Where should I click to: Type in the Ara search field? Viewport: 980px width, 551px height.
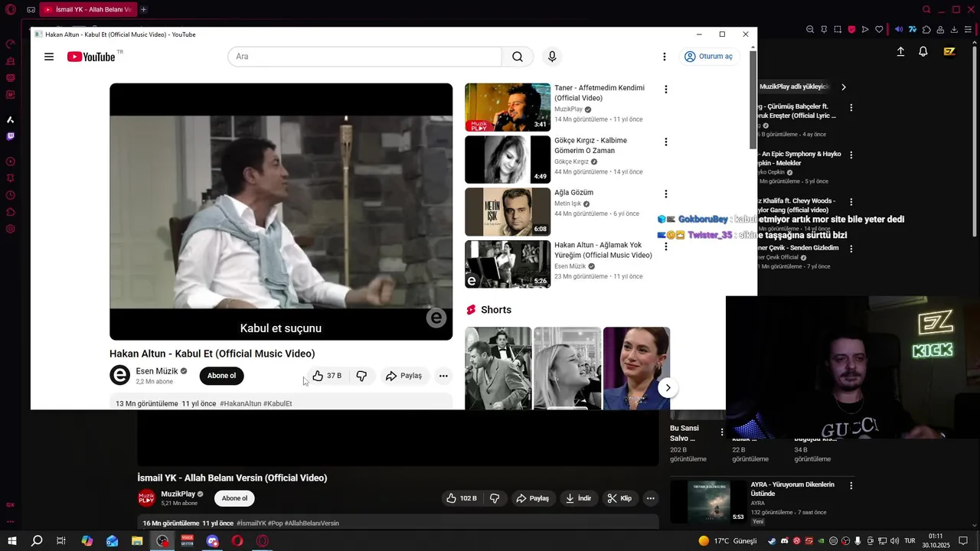click(364, 57)
